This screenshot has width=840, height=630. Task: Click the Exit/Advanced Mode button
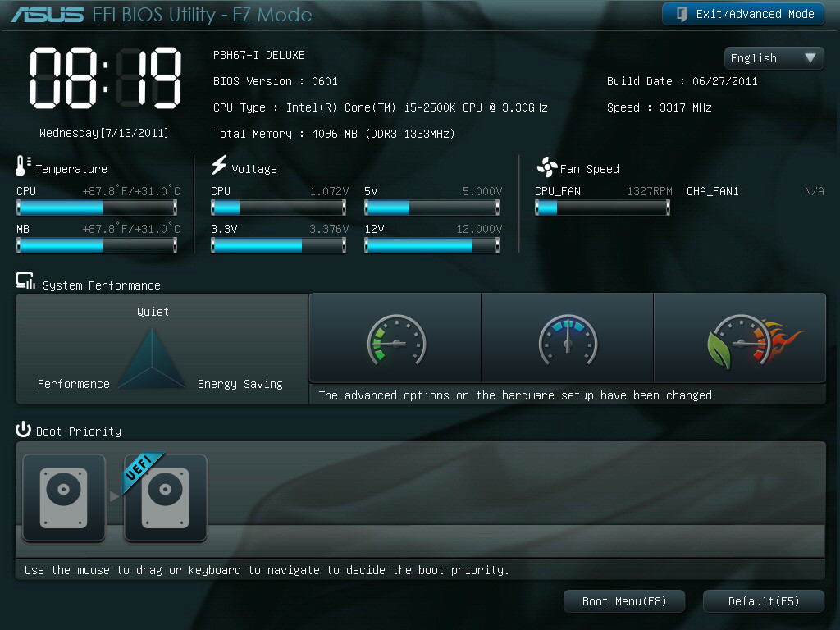[x=743, y=14]
